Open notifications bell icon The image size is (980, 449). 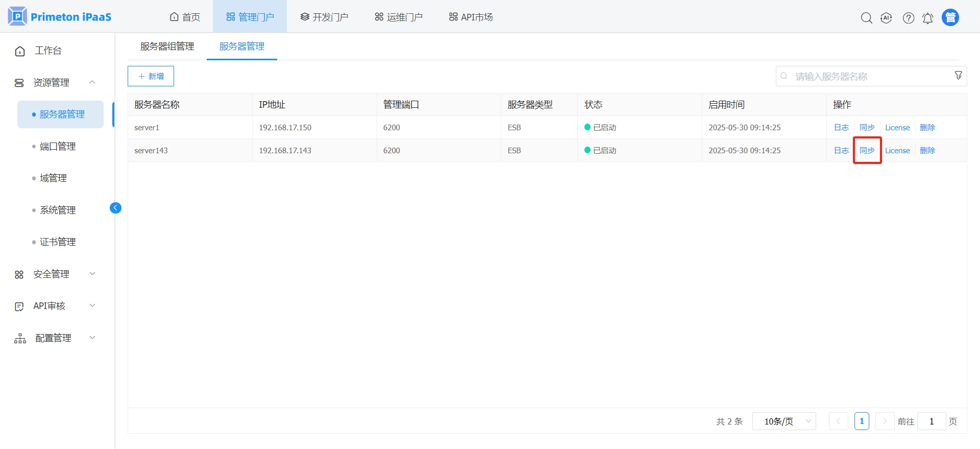[928, 18]
